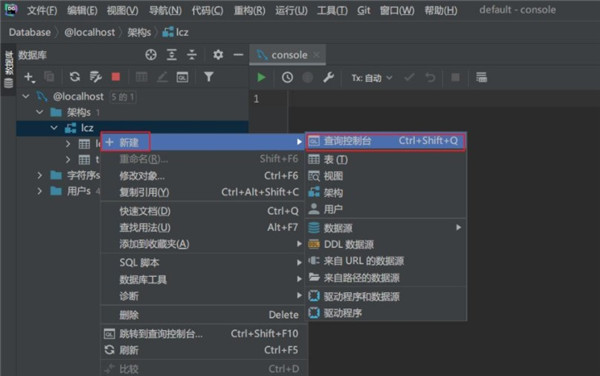
Task: Choose 表 (T) from new submenu
Action: pyautogui.click(x=386, y=160)
